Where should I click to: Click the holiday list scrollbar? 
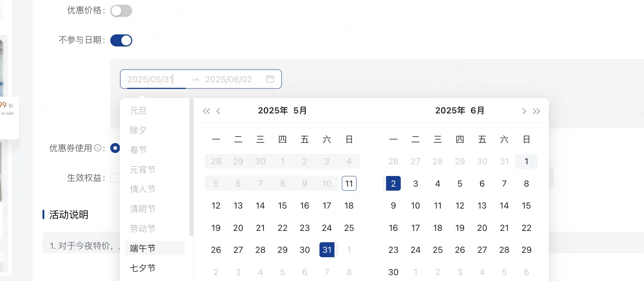(191, 167)
